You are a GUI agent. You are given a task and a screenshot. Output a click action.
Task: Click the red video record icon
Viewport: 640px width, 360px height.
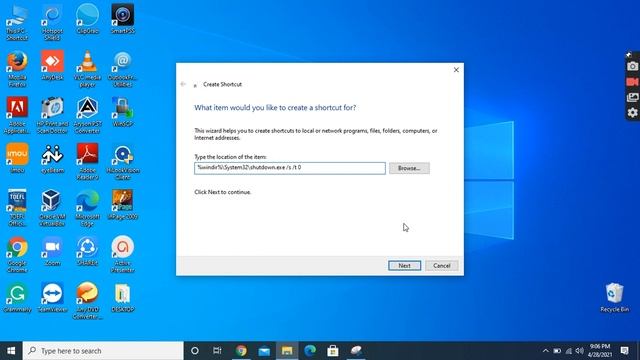point(632,82)
